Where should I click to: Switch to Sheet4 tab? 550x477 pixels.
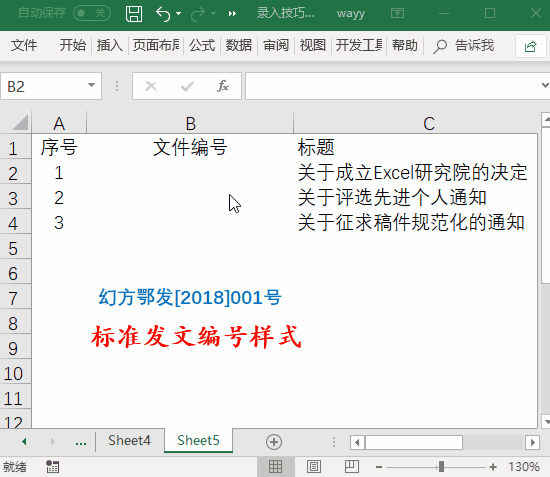(x=129, y=441)
